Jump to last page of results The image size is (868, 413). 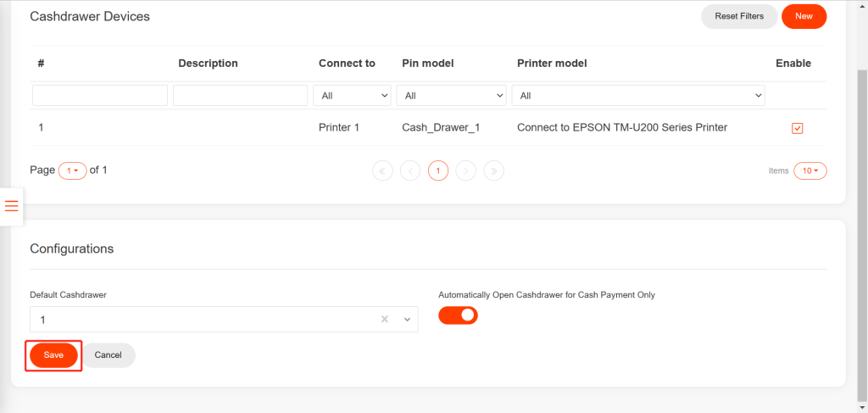(493, 170)
